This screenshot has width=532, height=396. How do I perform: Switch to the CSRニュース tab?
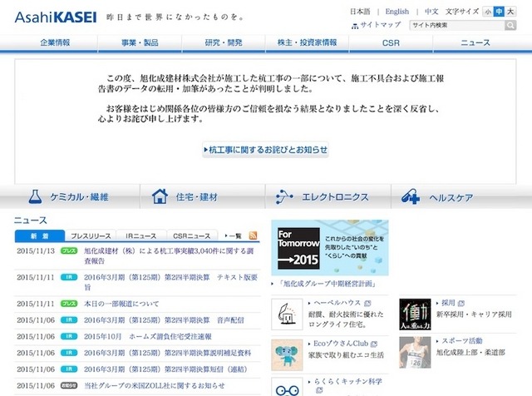point(192,236)
